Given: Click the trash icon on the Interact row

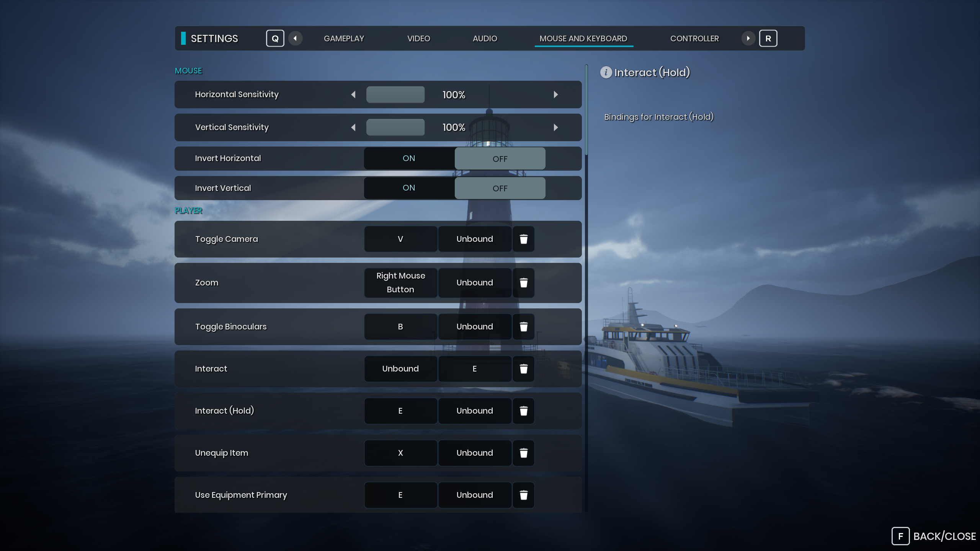Looking at the screenshot, I should point(523,369).
